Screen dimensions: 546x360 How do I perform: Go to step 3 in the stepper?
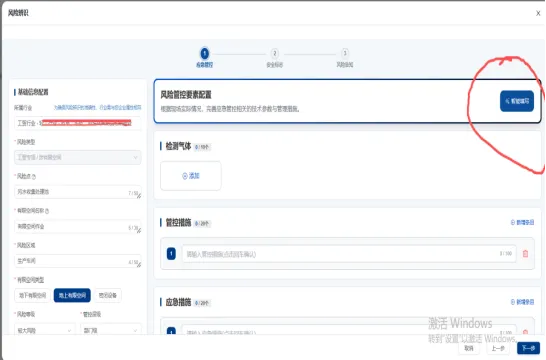coord(345,53)
